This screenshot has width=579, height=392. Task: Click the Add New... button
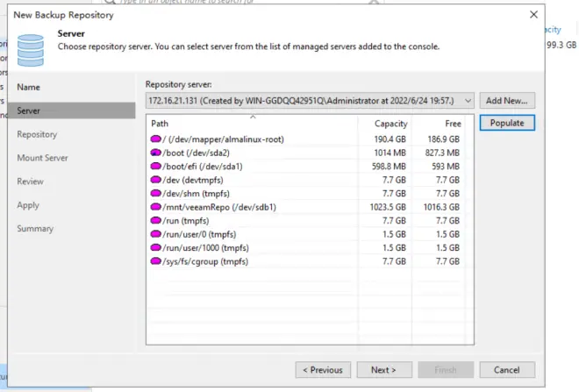click(x=507, y=100)
